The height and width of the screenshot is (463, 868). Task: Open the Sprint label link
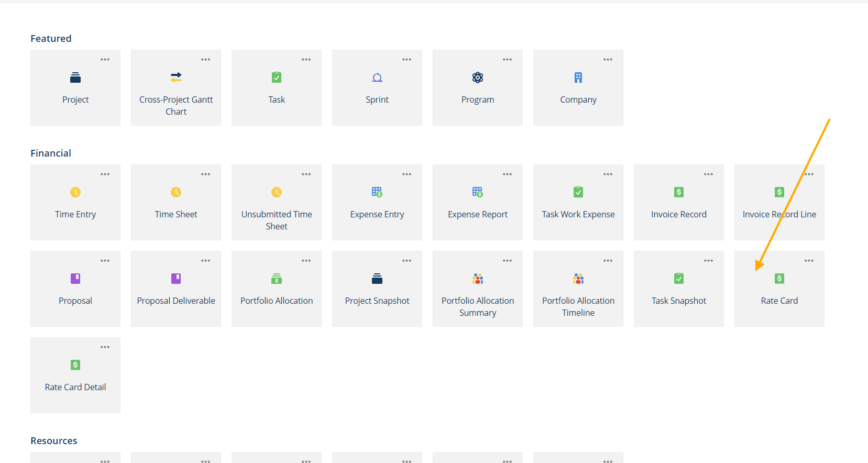[377, 100]
